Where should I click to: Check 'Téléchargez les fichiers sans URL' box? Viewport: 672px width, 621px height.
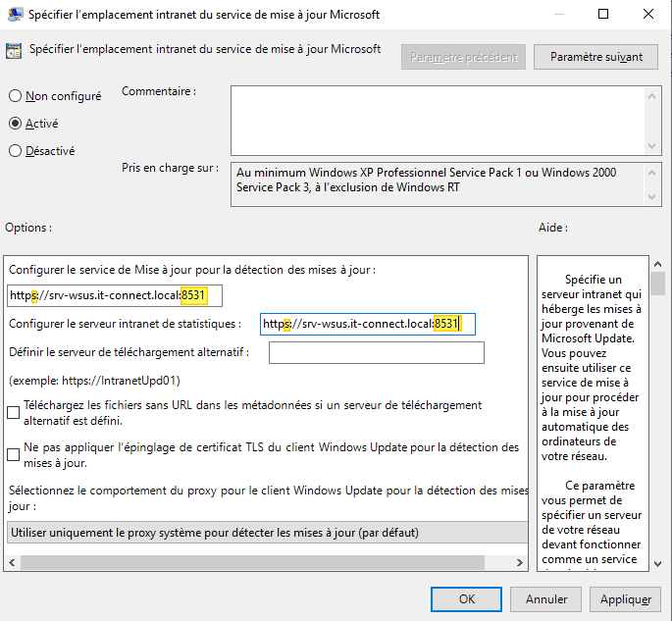(14, 412)
